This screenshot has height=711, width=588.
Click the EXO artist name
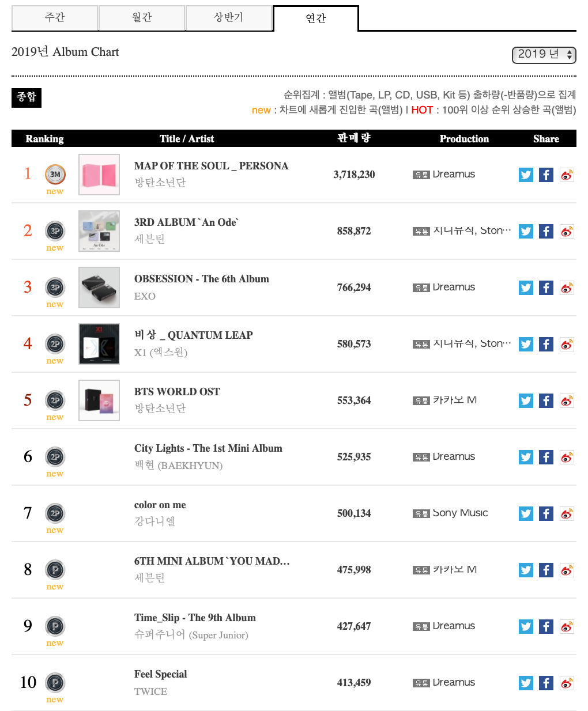click(145, 296)
